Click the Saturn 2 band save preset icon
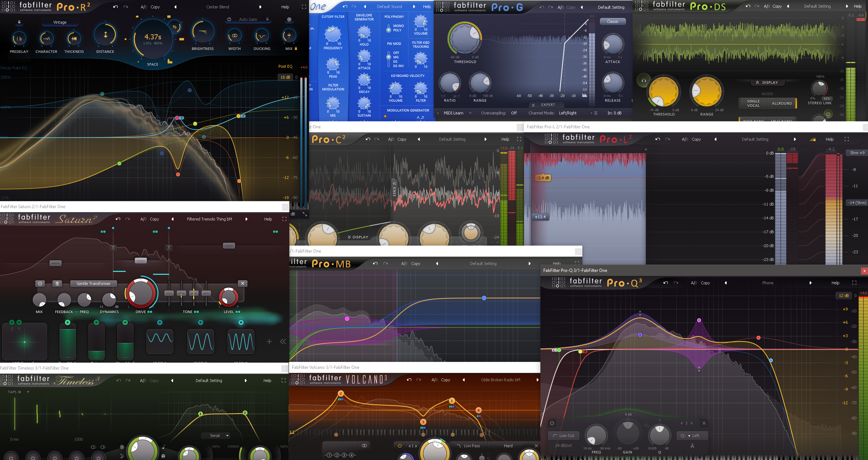This screenshot has height=460, width=868. [57, 284]
